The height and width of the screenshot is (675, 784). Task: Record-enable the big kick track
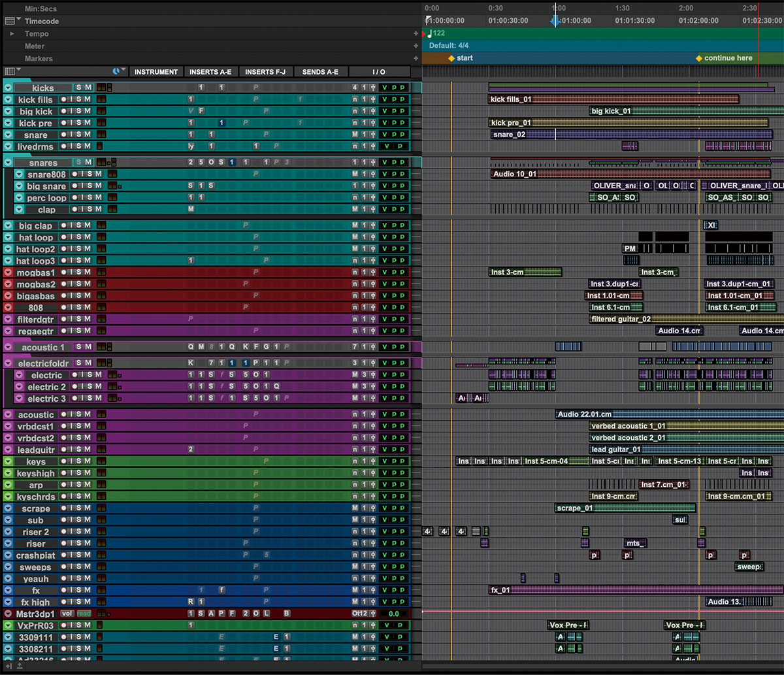pos(64,112)
